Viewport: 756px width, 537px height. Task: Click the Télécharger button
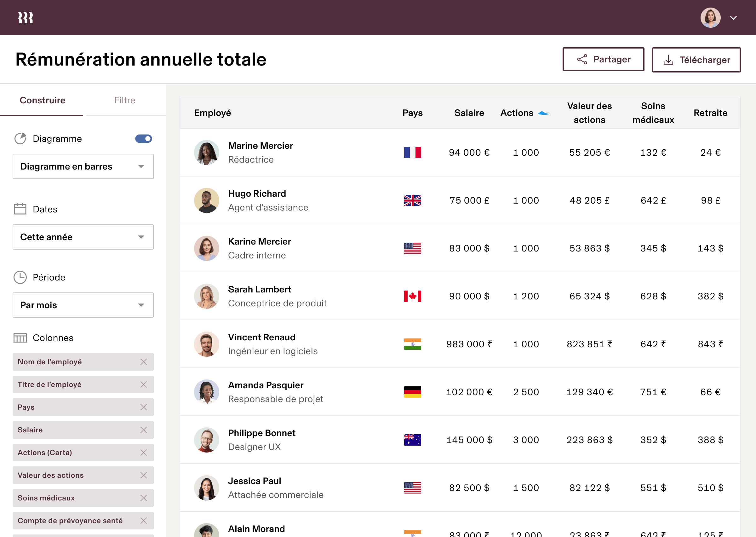(x=696, y=60)
